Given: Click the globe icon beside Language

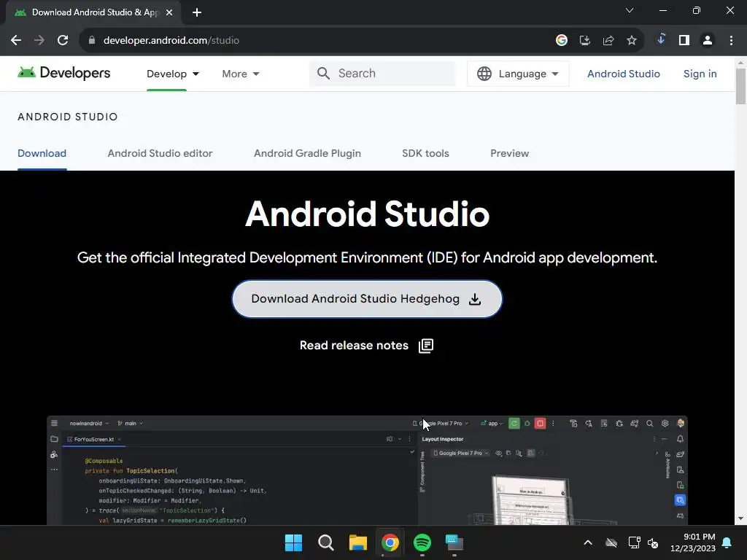Looking at the screenshot, I should click(484, 74).
